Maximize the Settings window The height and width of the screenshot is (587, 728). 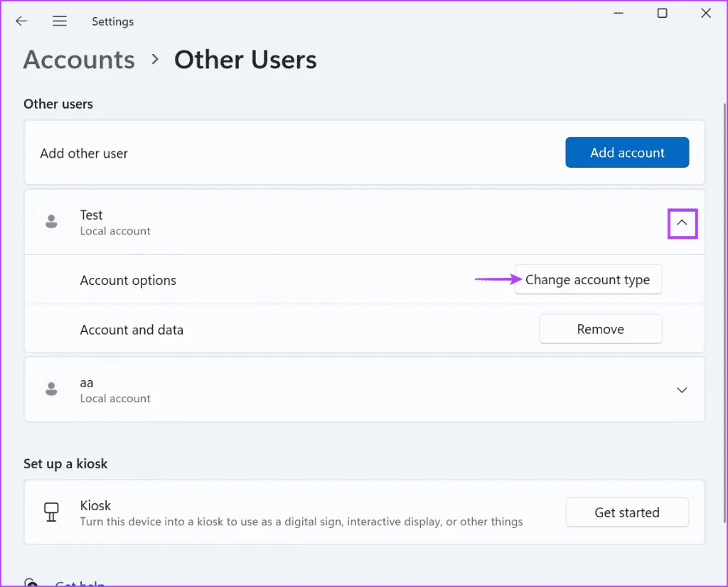tap(662, 14)
